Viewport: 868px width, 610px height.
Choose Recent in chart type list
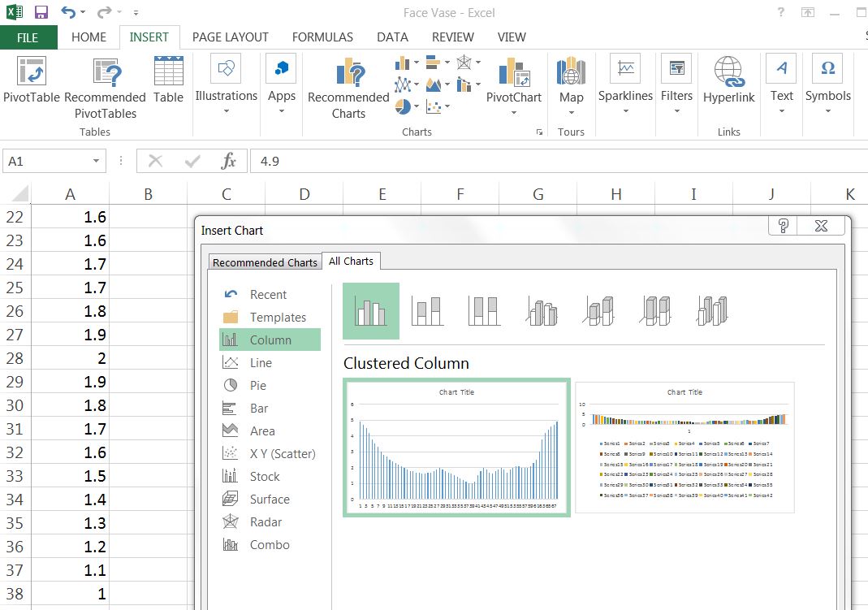[270, 295]
